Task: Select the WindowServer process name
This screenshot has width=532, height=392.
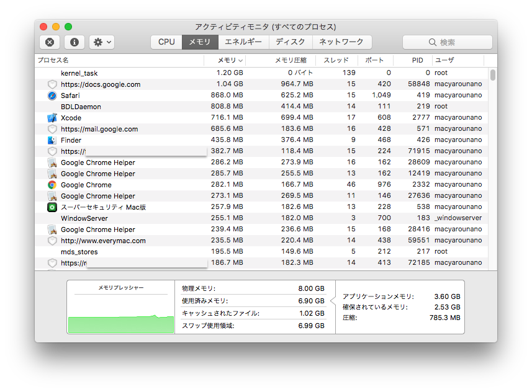Action: [84, 218]
